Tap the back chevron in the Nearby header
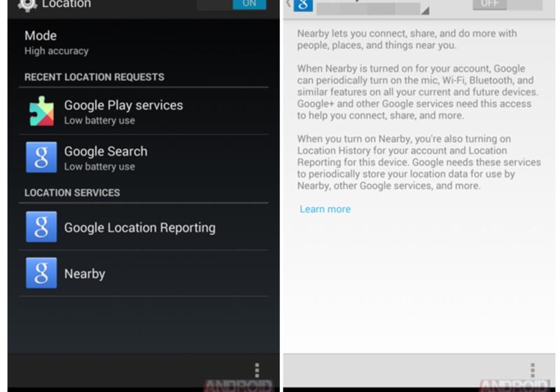The height and width of the screenshot is (392, 560). click(288, 4)
